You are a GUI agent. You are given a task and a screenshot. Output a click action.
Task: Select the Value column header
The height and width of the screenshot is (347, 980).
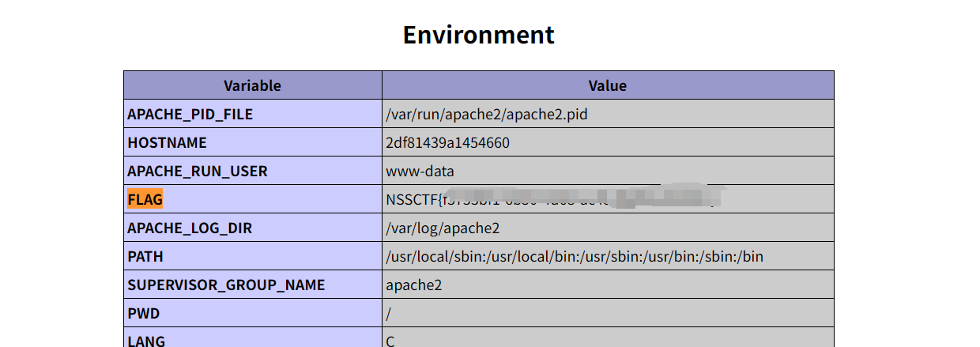[608, 85]
